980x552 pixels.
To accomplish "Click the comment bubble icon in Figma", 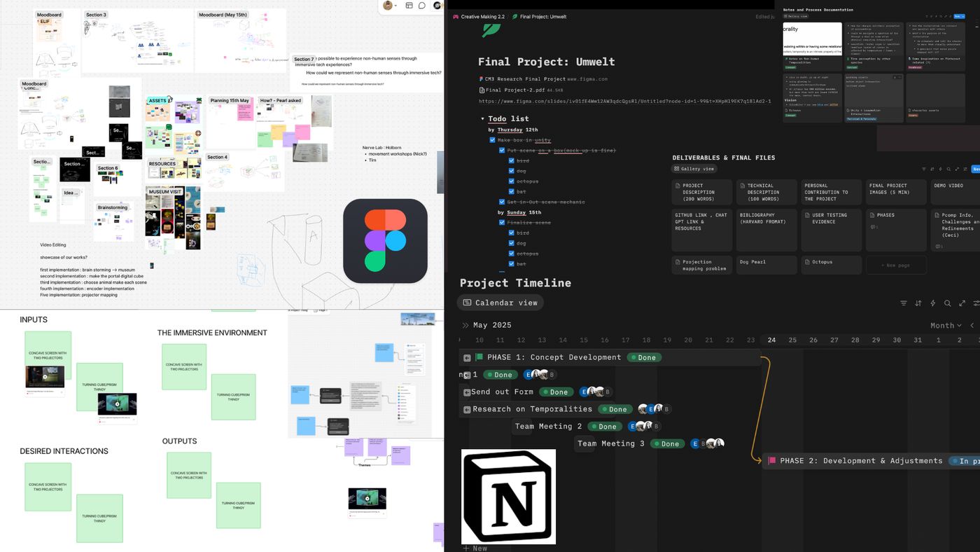I will 422,6.
